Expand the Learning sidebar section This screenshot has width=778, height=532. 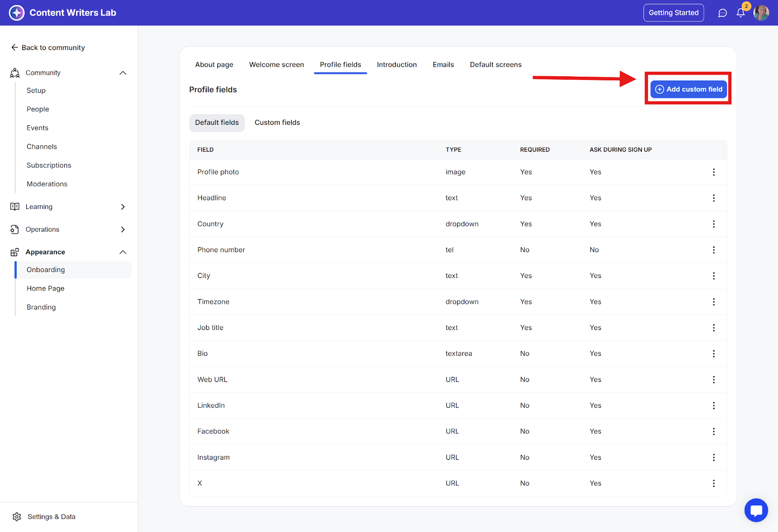(x=123, y=207)
